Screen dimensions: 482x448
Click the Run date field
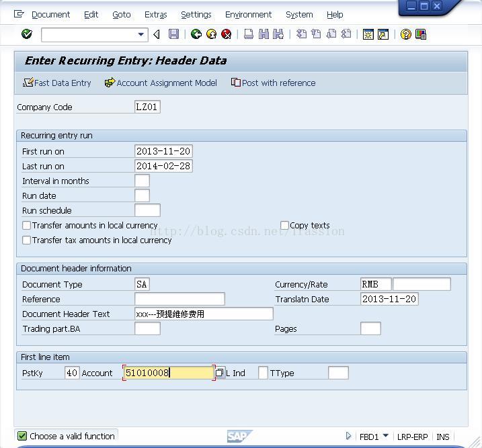(142, 195)
